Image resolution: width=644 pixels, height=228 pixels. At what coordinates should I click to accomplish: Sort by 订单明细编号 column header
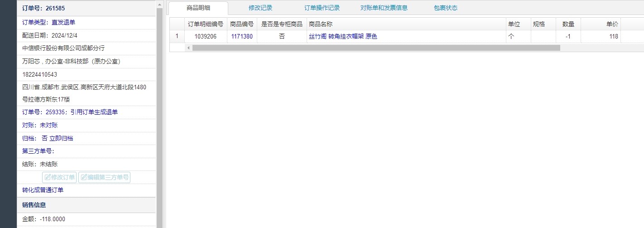point(206,24)
